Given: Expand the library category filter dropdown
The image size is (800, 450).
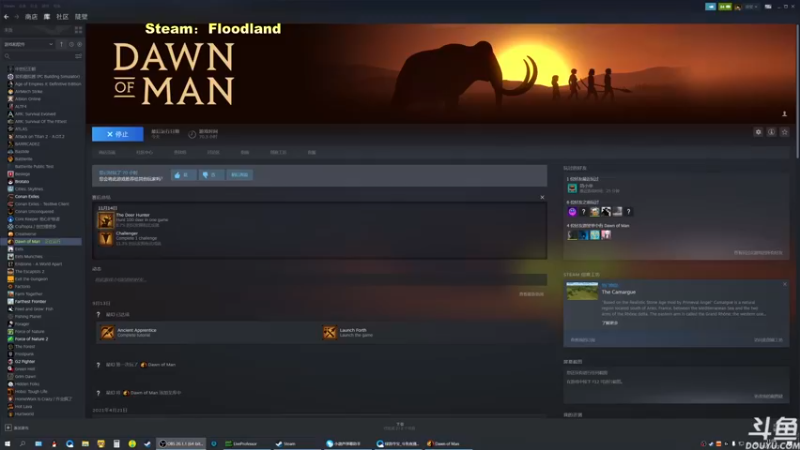Looking at the screenshot, I should pyautogui.click(x=28, y=44).
